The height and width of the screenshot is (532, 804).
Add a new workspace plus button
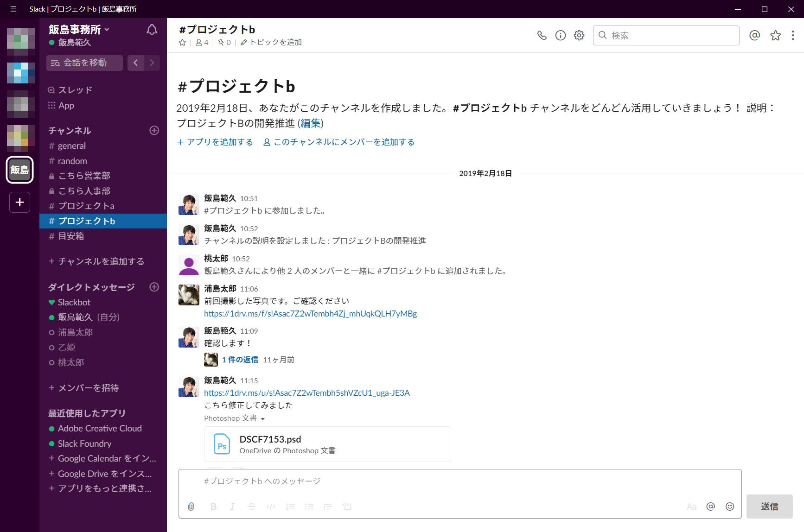pos(19,203)
